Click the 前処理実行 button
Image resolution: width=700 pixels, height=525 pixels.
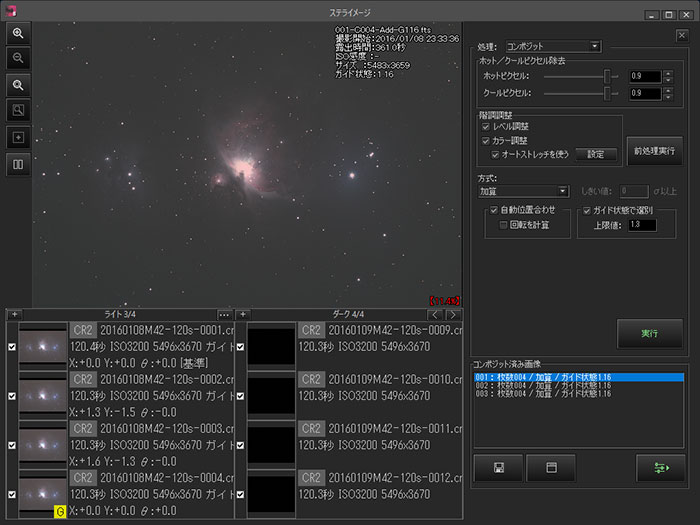(653, 152)
